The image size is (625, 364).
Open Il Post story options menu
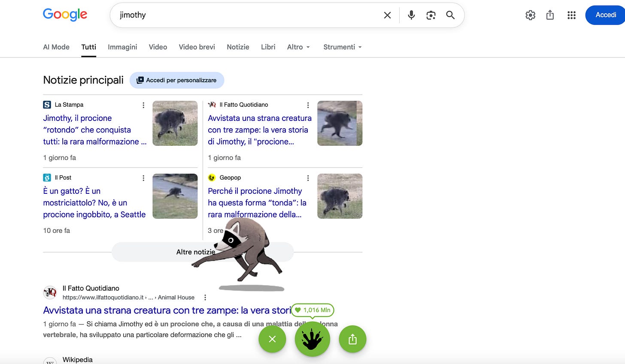coord(143,178)
